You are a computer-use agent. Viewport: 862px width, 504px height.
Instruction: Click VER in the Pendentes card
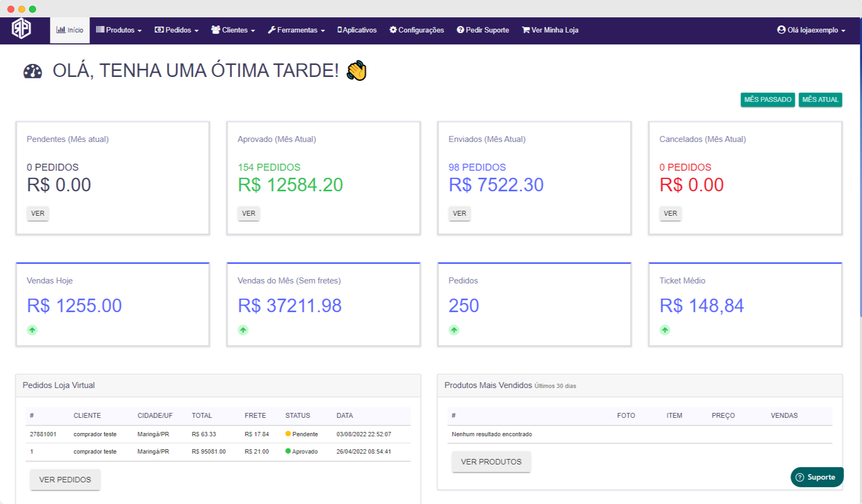(x=38, y=214)
